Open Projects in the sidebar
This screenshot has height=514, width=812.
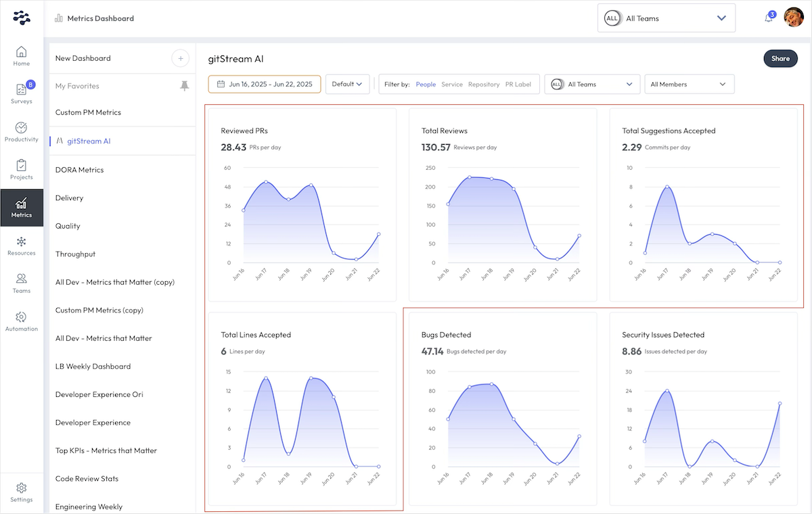click(22, 170)
